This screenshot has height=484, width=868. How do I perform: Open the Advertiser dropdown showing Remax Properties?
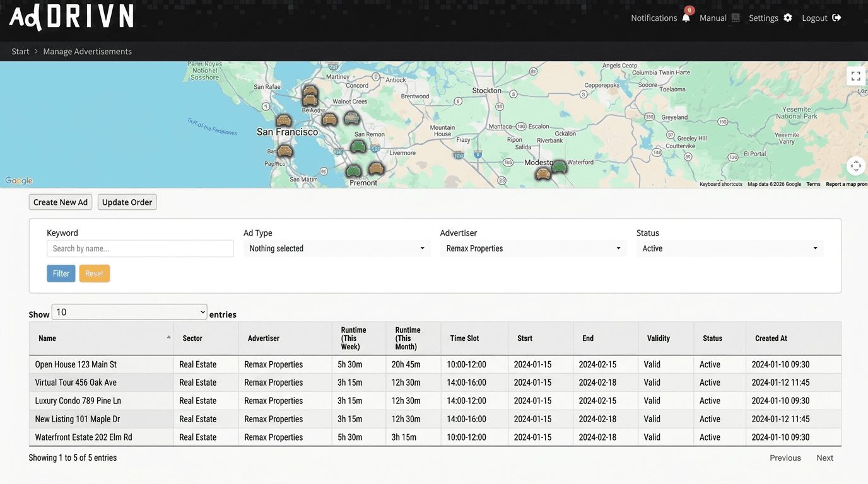coord(534,248)
